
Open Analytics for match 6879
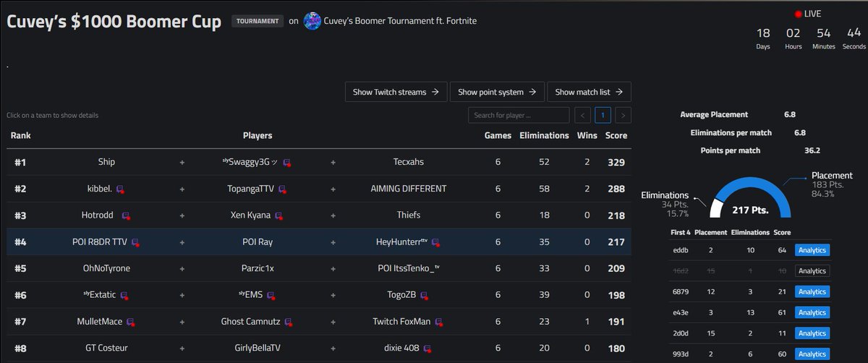812,291
